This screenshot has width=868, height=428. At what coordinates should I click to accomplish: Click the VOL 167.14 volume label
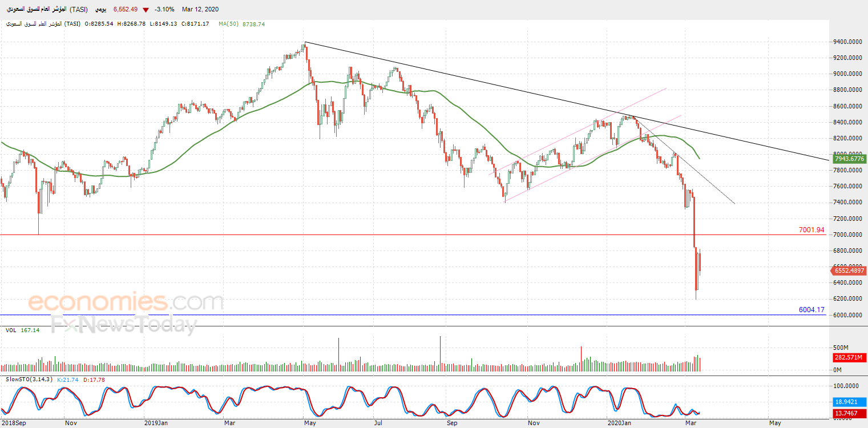(x=23, y=330)
